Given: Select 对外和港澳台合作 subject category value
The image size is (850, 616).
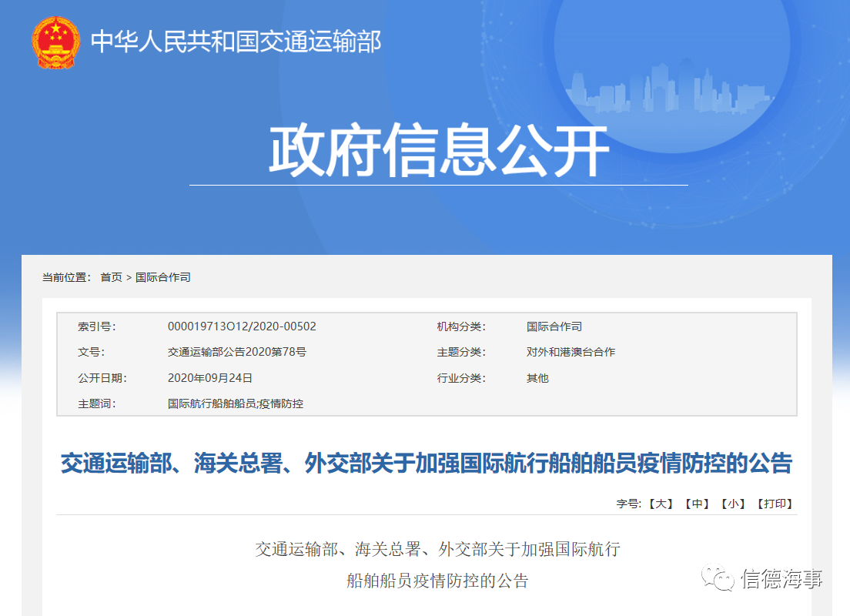Looking at the screenshot, I should tap(571, 352).
